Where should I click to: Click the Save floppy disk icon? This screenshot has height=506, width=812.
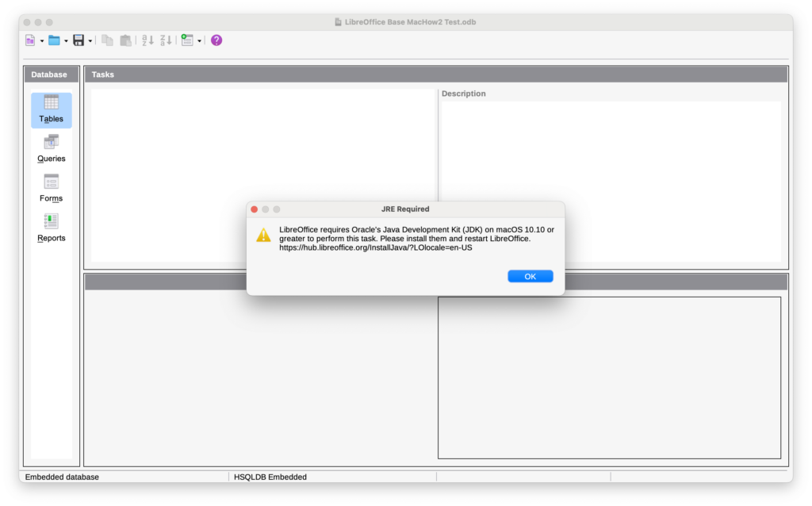[79, 40]
